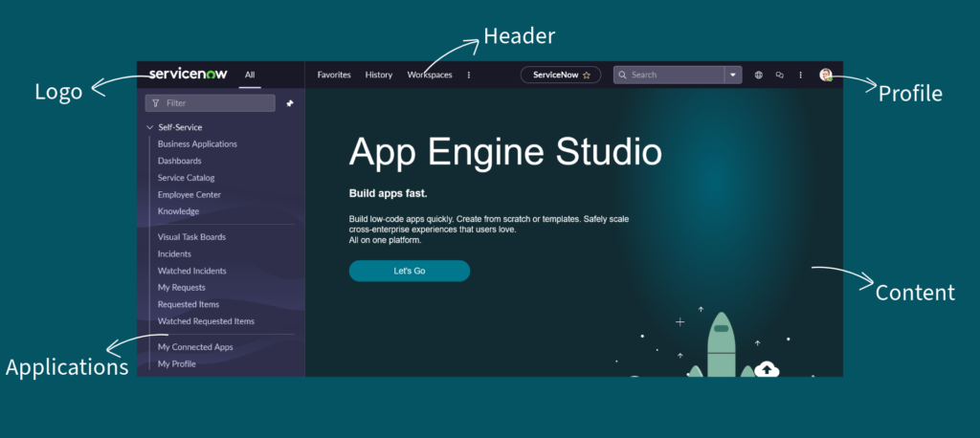Open the user profile avatar menu

[826, 75]
